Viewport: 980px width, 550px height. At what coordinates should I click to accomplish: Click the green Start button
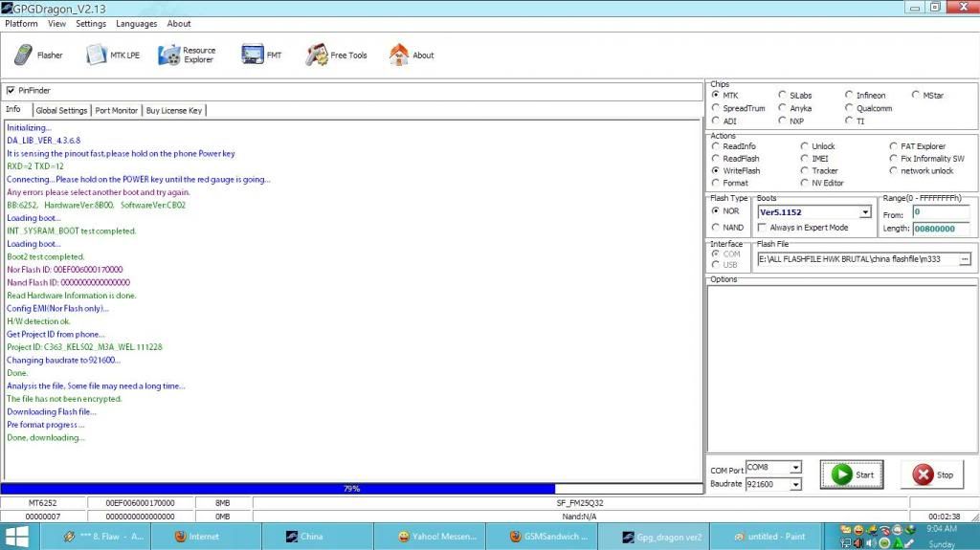(x=853, y=474)
